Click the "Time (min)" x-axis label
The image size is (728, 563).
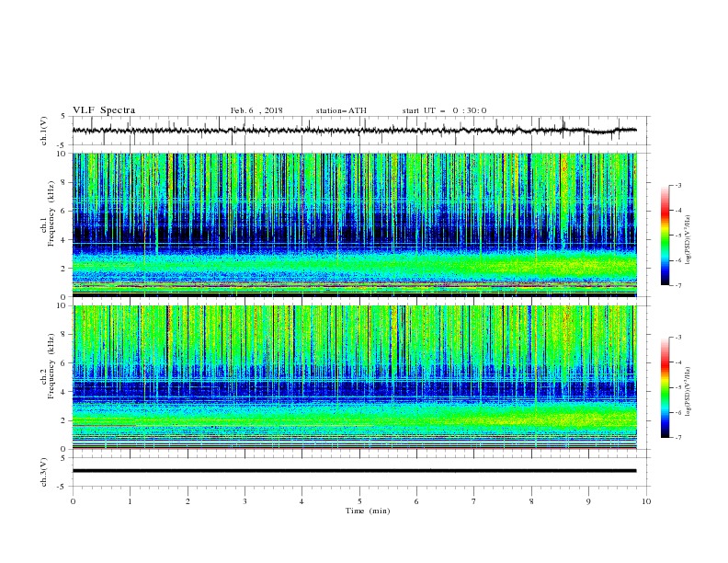point(368,511)
